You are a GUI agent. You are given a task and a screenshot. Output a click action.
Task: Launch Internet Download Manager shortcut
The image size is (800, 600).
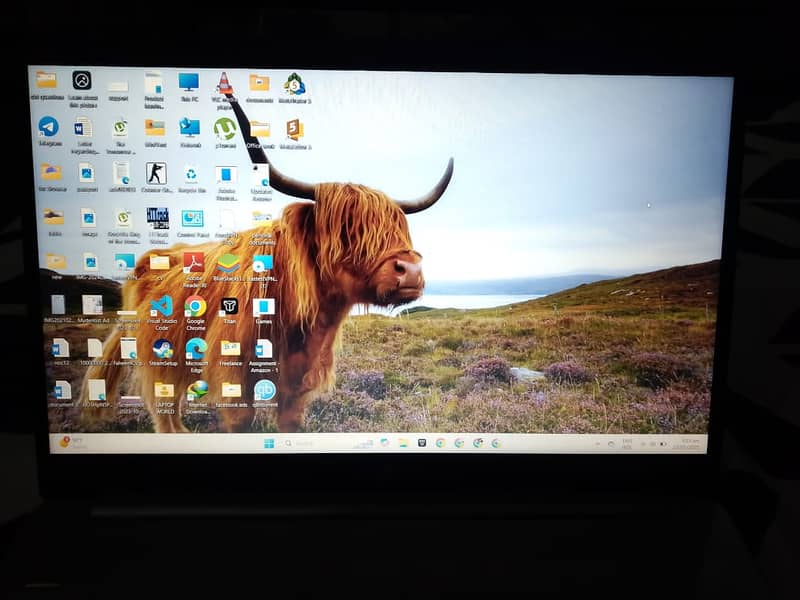(x=197, y=391)
